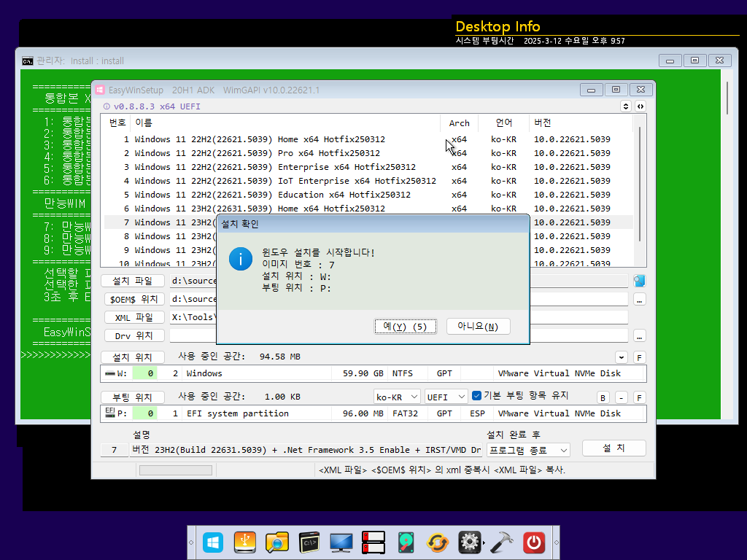Open the Windows start icon in the dock

tap(213, 542)
